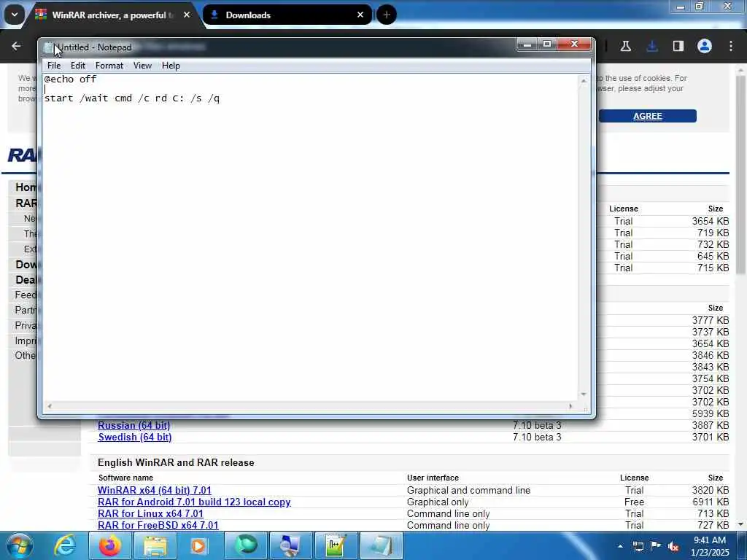Launch Internet Explorer from taskbar

(65, 545)
